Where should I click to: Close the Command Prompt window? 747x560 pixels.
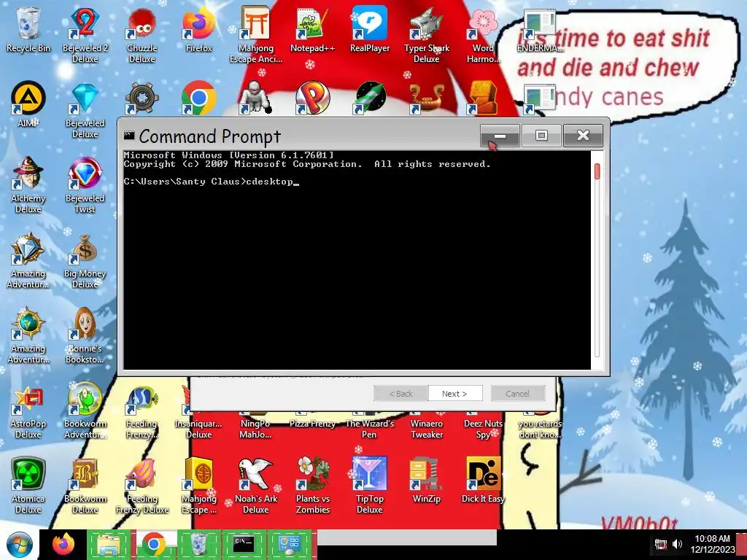point(583,136)
